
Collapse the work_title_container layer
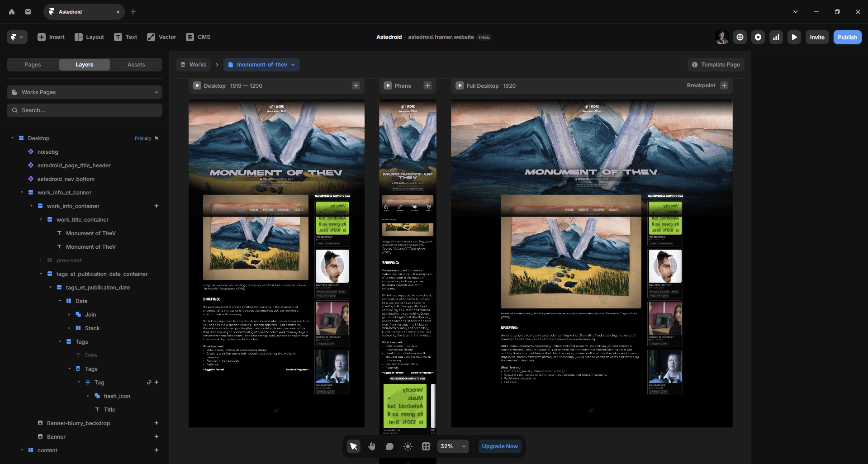point(41,220)
